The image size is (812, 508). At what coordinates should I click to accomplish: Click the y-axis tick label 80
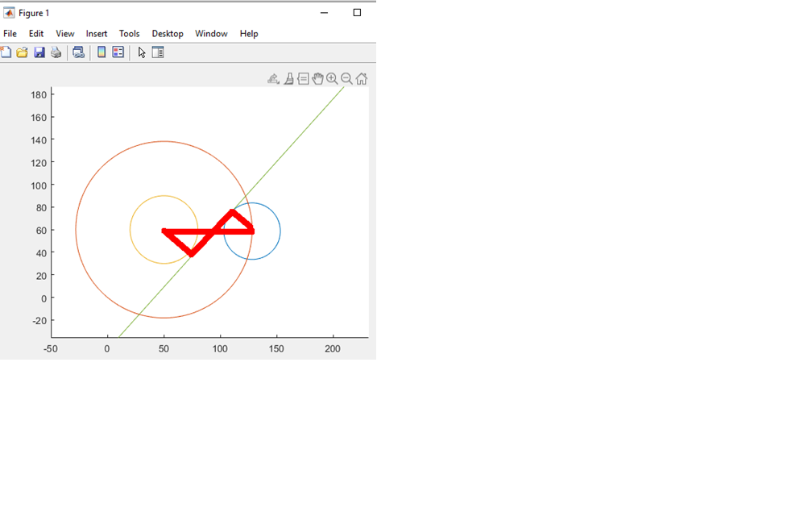pyautogui.click(x=41, y=208)
